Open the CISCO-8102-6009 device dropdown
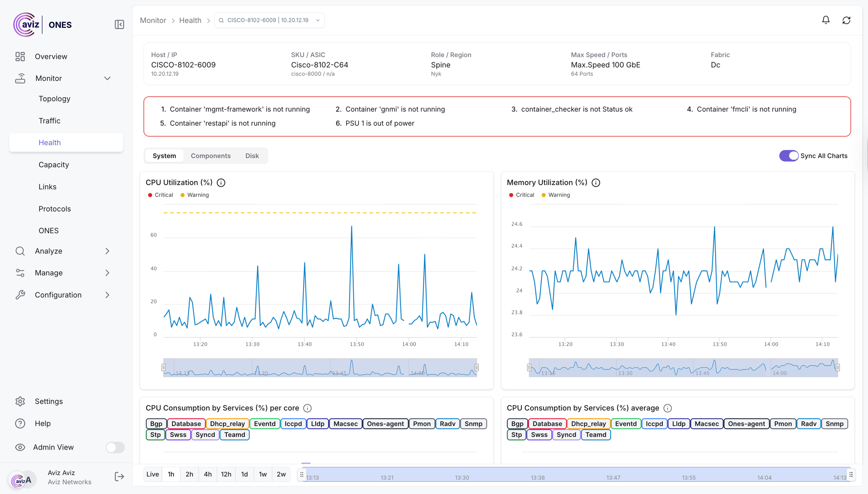 [x=269, y=20]
